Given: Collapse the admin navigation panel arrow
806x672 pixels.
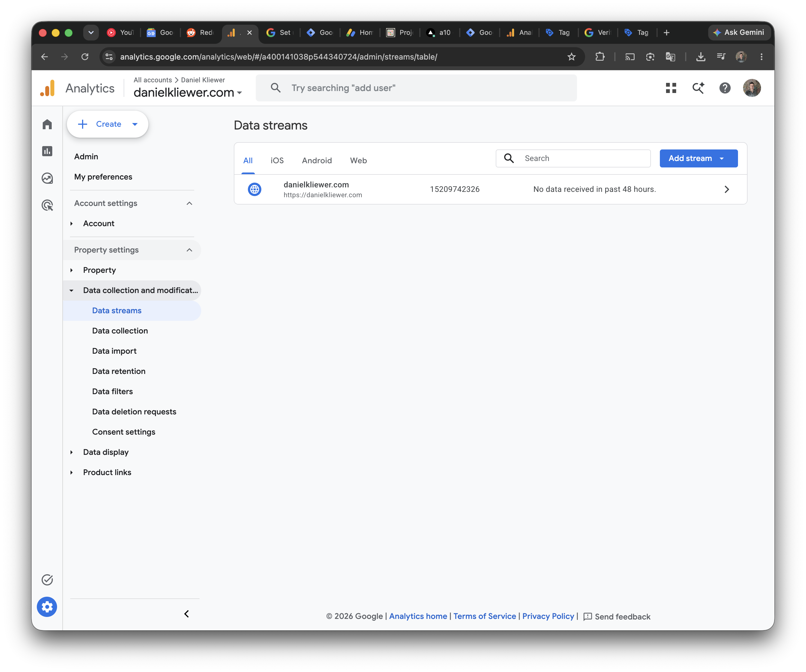Looking at the screenshot, I should point(187,614).
